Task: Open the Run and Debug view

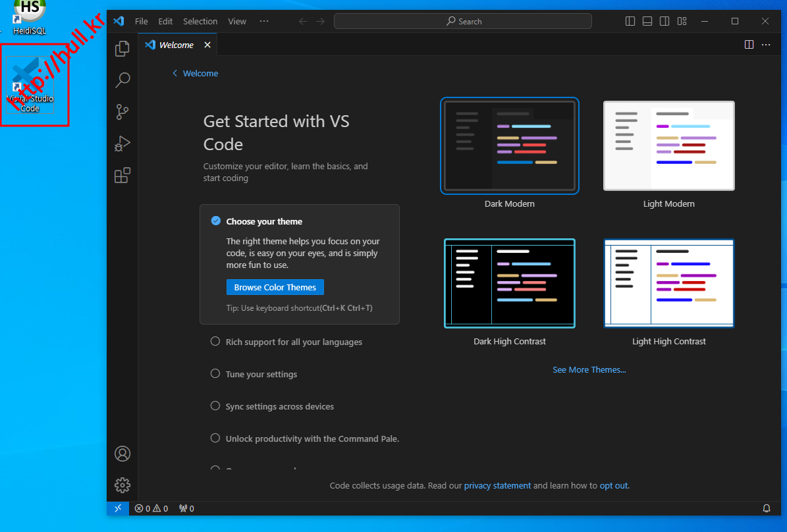Action: point(122,144)
